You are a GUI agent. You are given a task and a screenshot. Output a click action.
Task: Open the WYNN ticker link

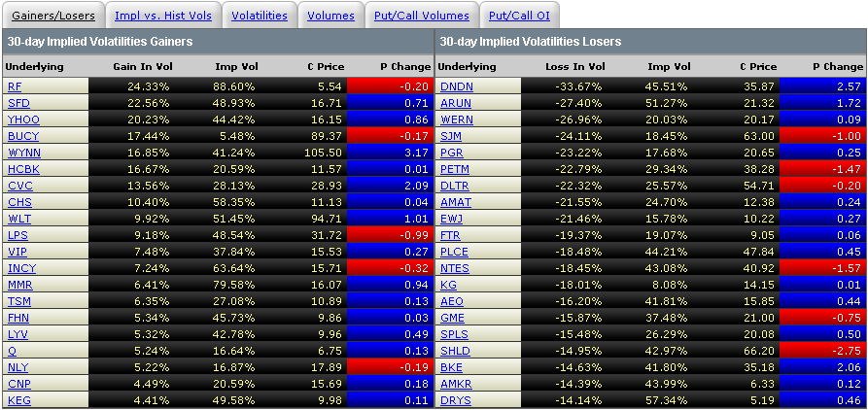pyautogui.click(x=24, y=153)
